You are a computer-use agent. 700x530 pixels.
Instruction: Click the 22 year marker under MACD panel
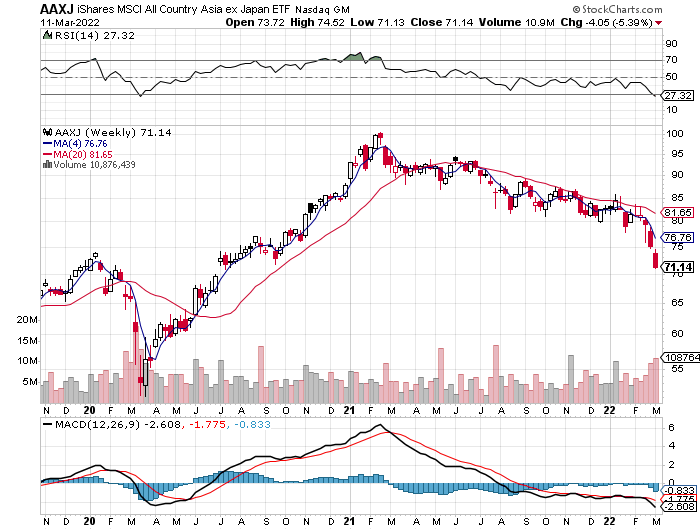click(609, 522)
